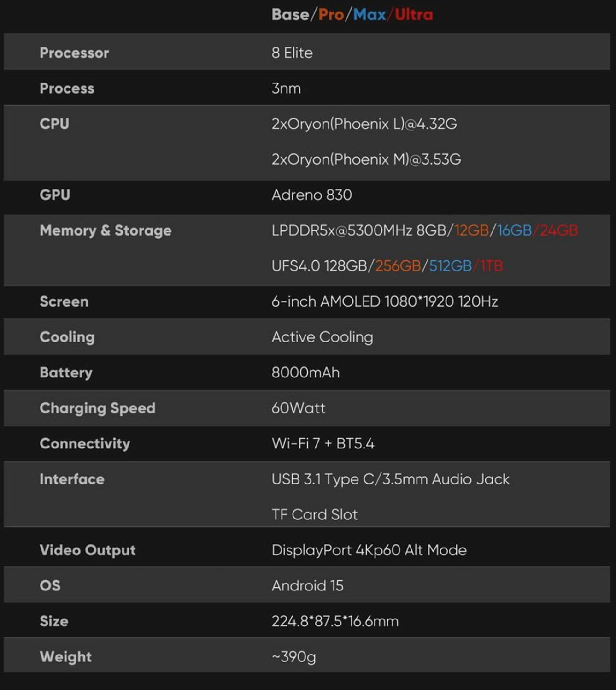Pick the blue 512GB storage option

pos(450,266)
